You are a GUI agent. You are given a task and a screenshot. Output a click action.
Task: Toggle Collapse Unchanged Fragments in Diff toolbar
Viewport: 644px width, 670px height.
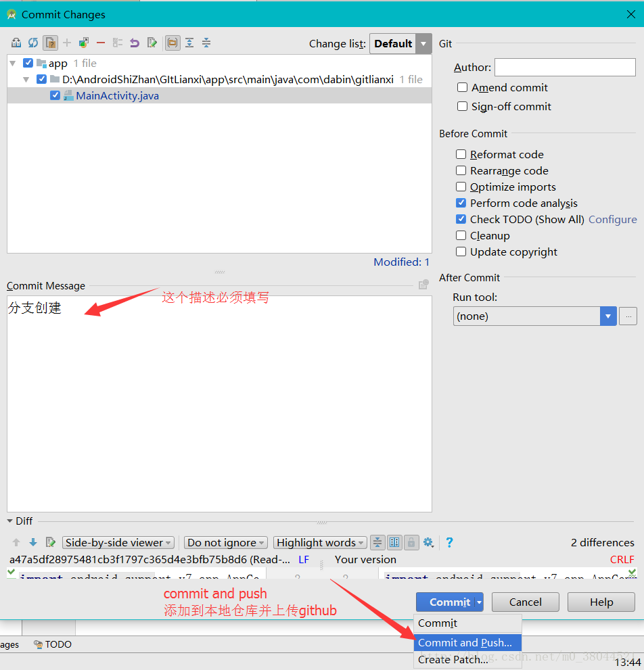[377, 542]
